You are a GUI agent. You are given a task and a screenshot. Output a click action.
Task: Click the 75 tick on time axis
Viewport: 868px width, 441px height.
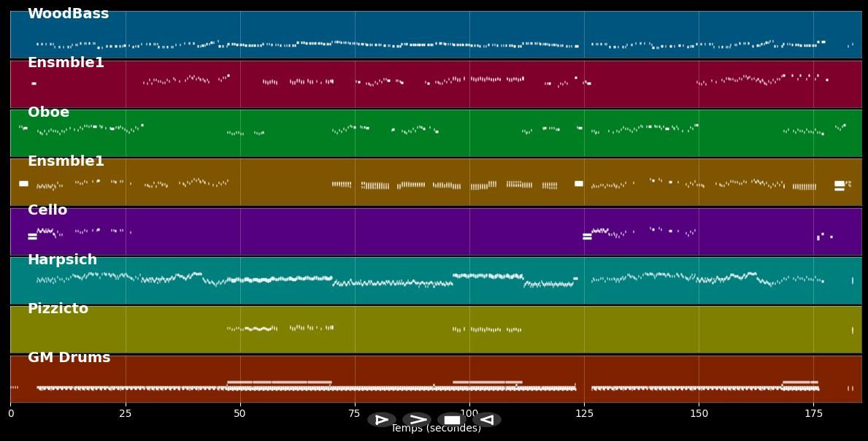click(x=355, y=413)
